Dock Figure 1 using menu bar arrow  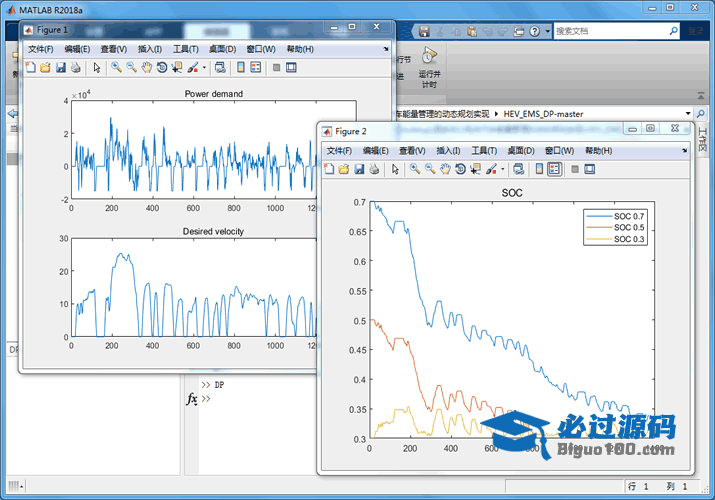pos(386,49)
